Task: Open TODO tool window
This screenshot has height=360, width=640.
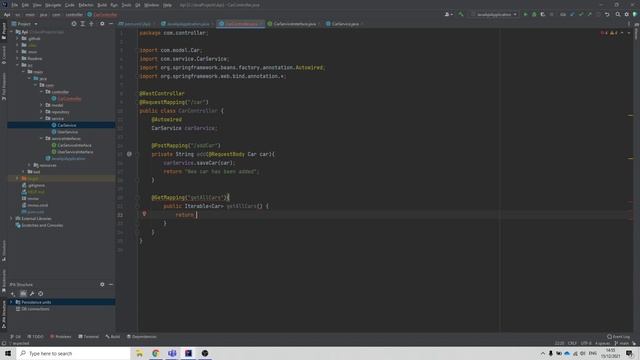Action: point(36,337)
